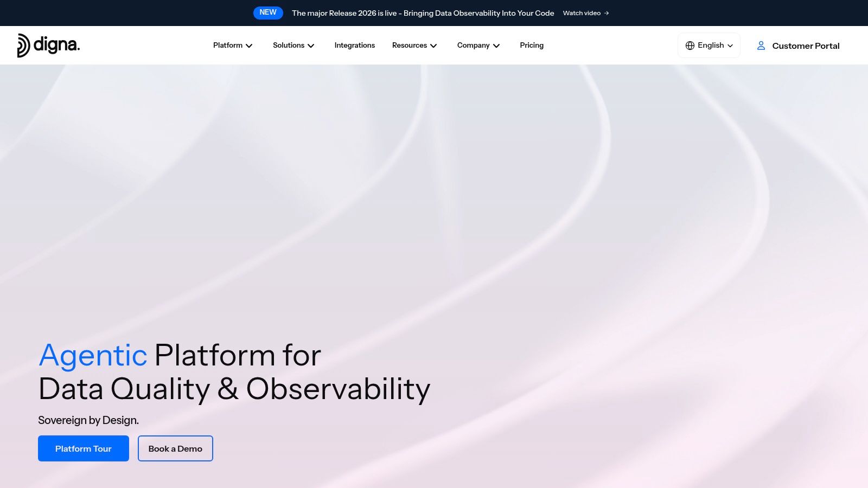Click the digna logo icon
This screenshot has height=488, width=868.
pos(23,46)
